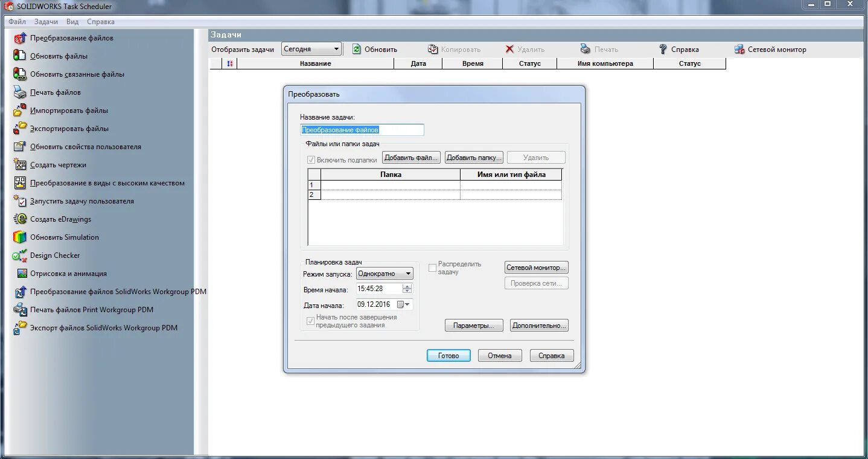
Task: Select Design Checker text in sidebar
Action: pos(55,255)
